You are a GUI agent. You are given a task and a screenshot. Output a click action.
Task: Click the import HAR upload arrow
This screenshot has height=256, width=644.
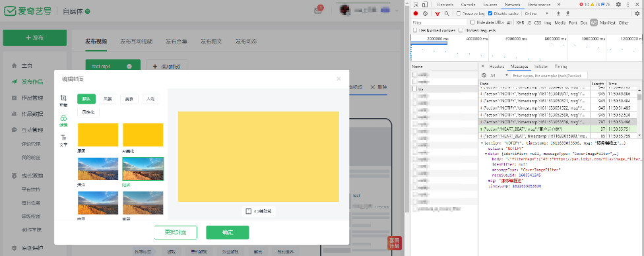click(x=558, y=14)
